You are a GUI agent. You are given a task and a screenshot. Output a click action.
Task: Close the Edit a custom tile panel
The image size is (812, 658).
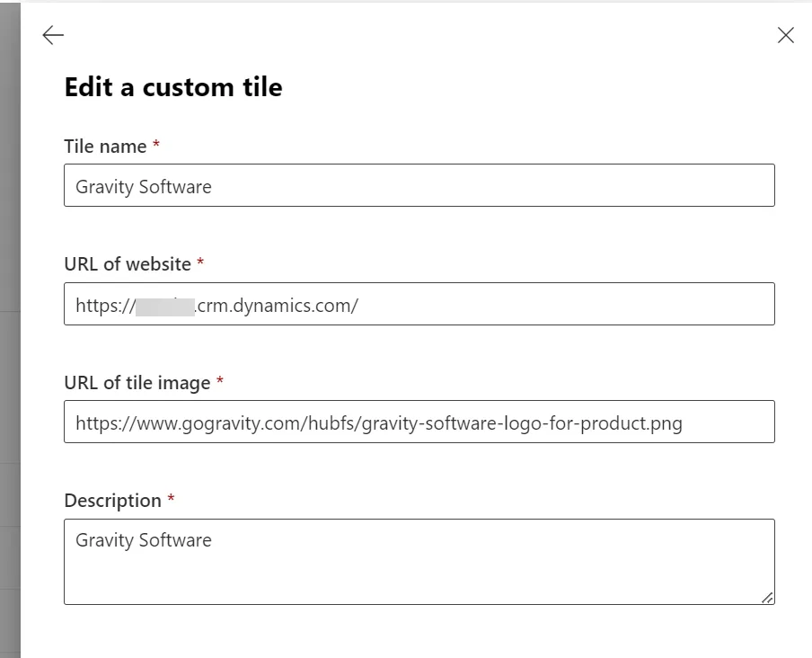coord(786,35)
